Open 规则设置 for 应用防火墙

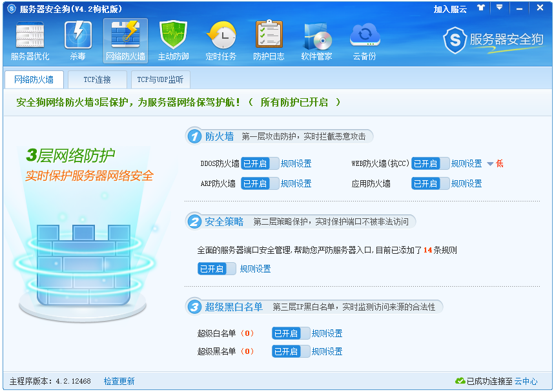(466, 184)
